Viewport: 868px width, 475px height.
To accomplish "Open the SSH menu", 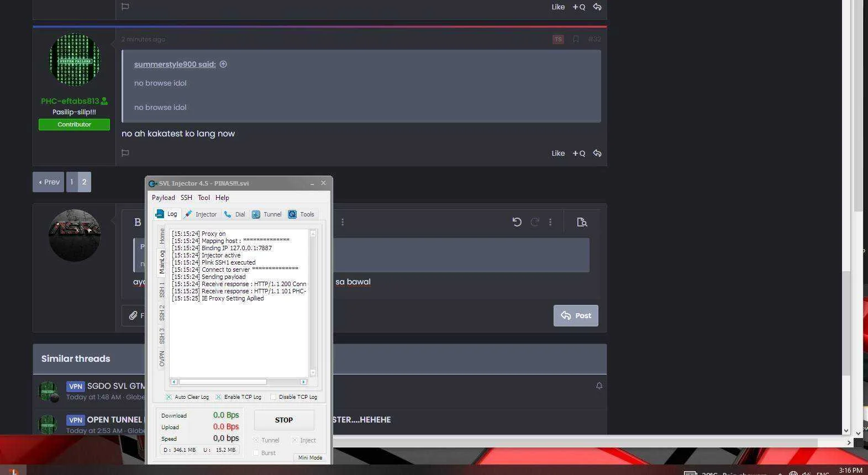I will point(186,198).
